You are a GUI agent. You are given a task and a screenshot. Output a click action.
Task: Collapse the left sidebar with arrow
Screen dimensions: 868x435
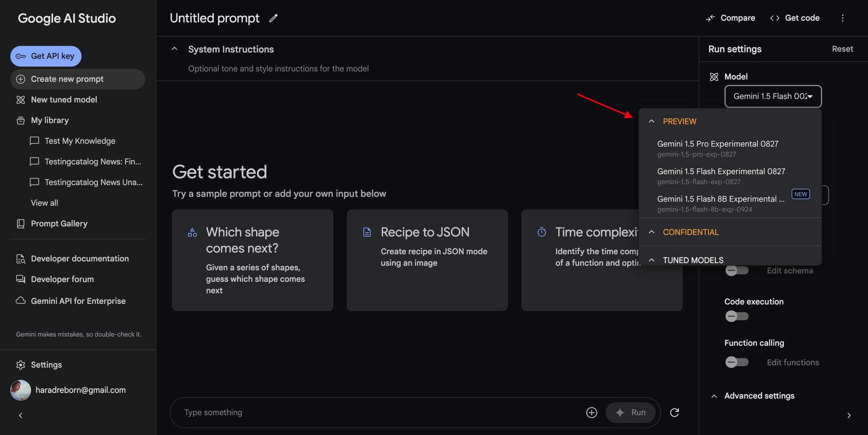tap(20, 416)
